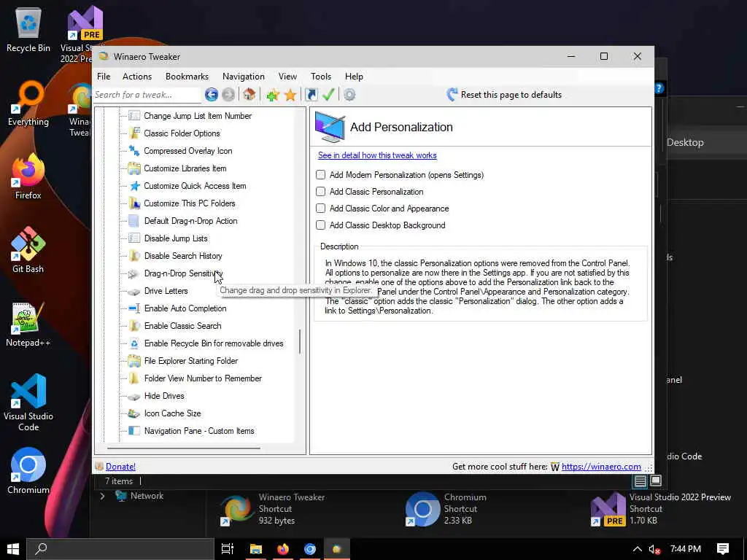Viewport: 747px width, 560px height.
Task: Select File Explorer Starting Folder item
Action: click(191, 361)
